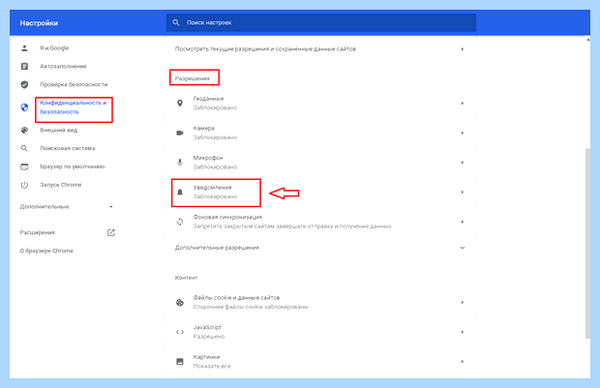
Task: Click the Контент section heading
Action: [x=186, y=278]
